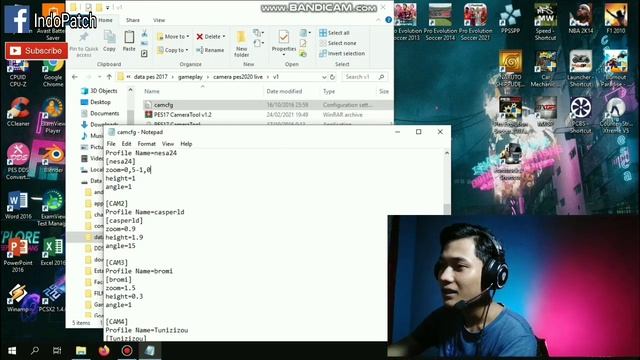Click Notepad vertical scrollbar up arrow

click(447, 153)
